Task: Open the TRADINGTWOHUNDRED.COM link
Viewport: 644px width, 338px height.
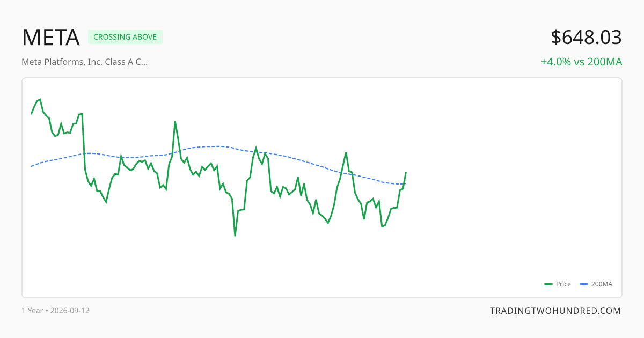Action: (x=555, y=311)
